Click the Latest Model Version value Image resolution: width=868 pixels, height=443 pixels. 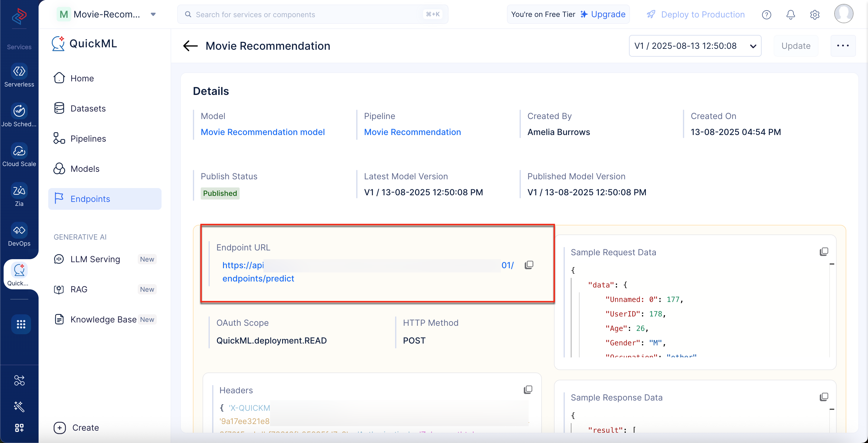pos(423,192)
